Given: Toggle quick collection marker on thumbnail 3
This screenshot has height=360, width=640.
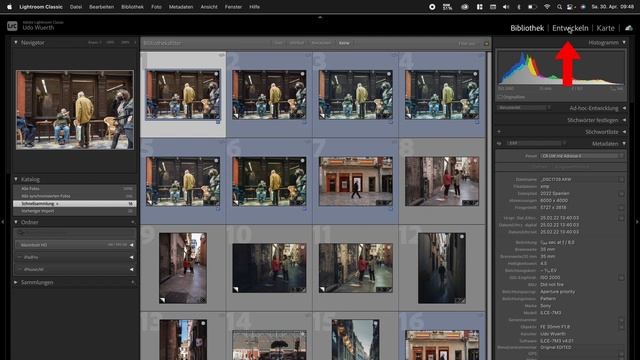Looking at the screenshot, I should (x=389, y=74).
